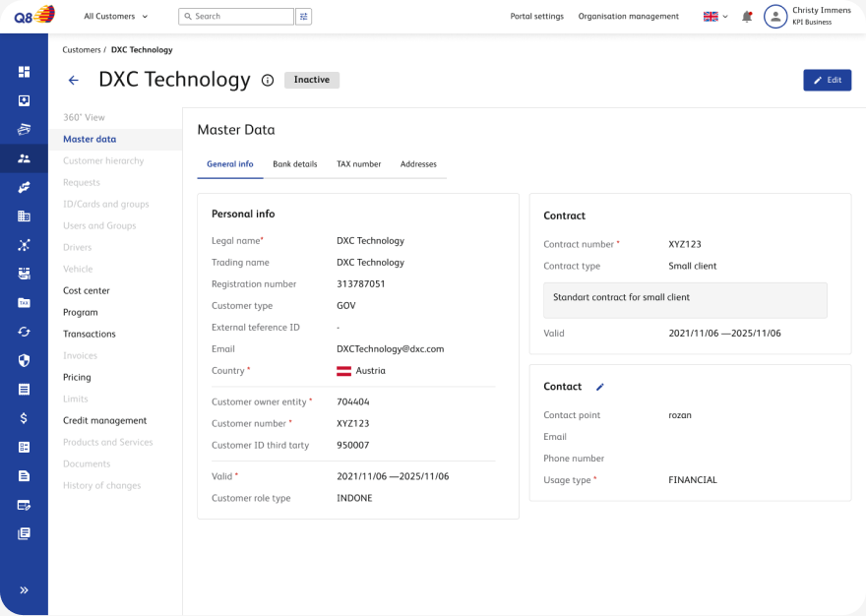This screenshot has width=866, height=616.
Task: Open notifications bell
Action: point(747,17)
